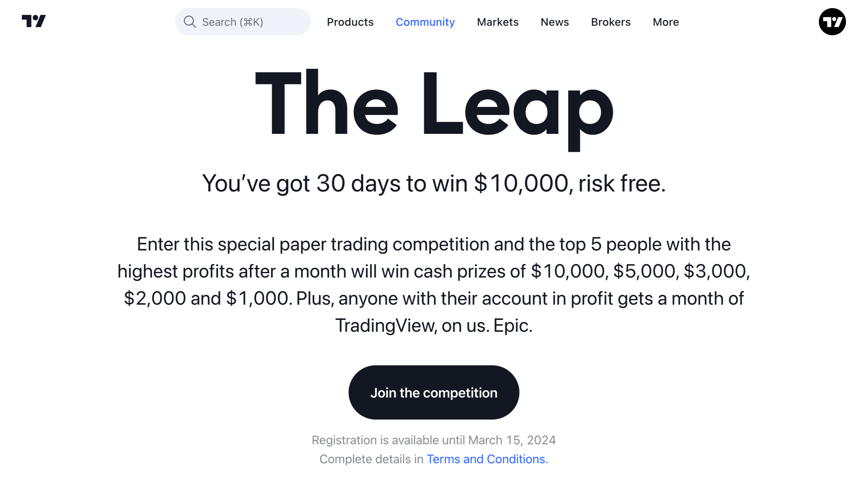Select the magnifying glass search icon

tap(190, 22)
